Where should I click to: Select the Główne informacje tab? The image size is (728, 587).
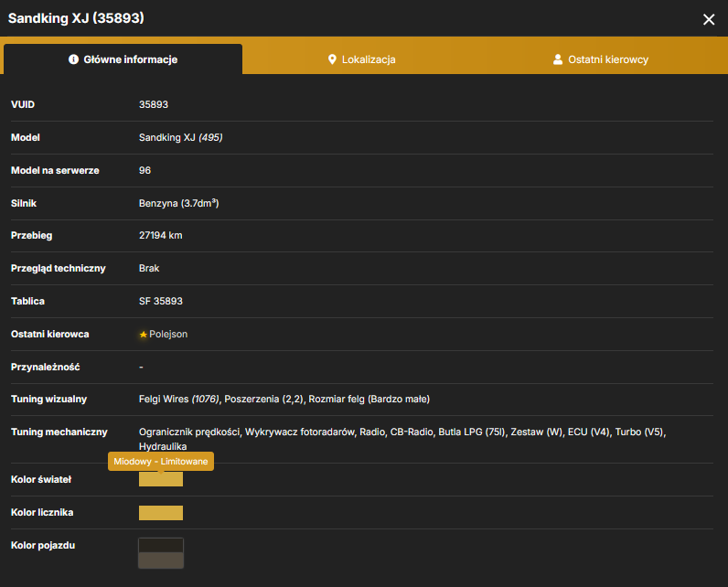[123, 59]
